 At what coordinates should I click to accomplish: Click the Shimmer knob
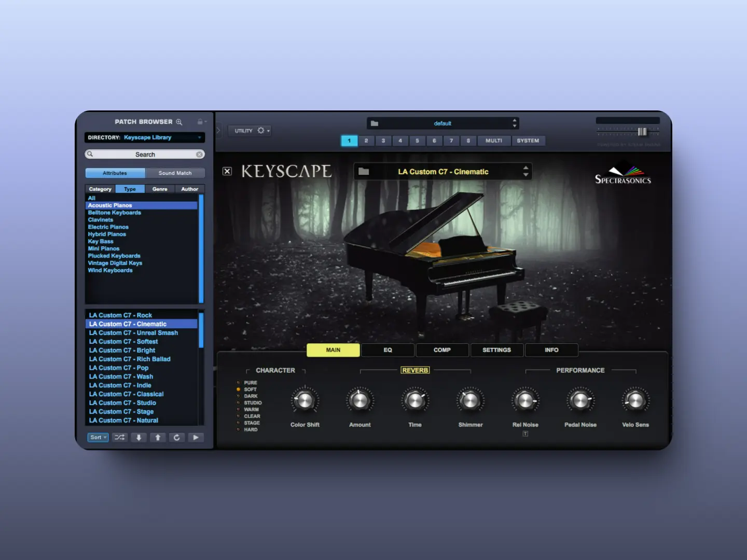click(x=470, y=400)
